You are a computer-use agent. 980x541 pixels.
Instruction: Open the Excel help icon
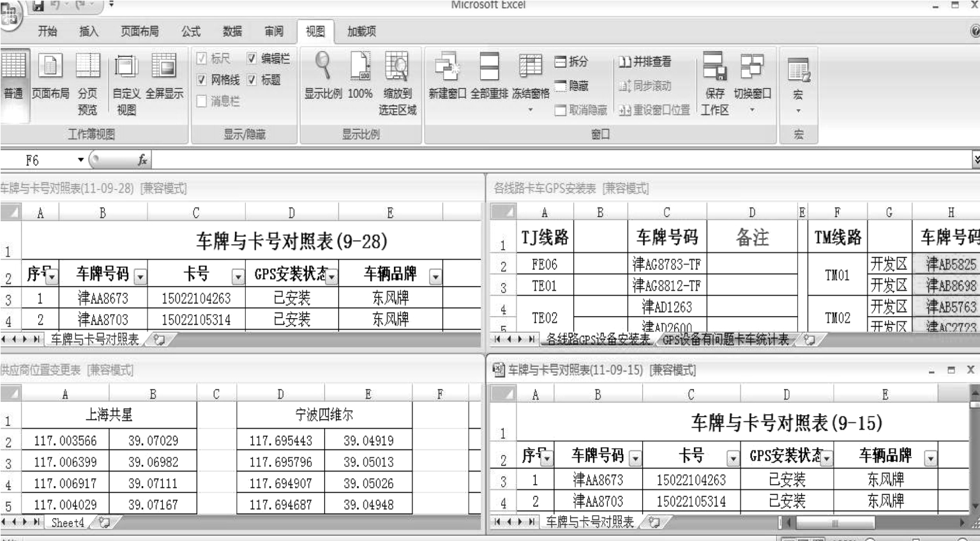pyautogui.click(x=975, y=31)
